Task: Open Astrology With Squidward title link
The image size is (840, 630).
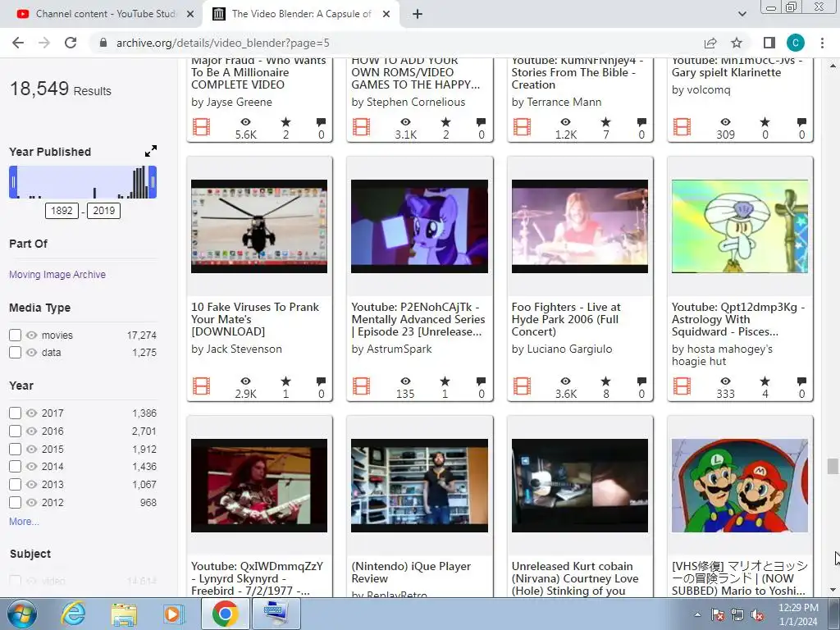Action: [x=738, y=319]
